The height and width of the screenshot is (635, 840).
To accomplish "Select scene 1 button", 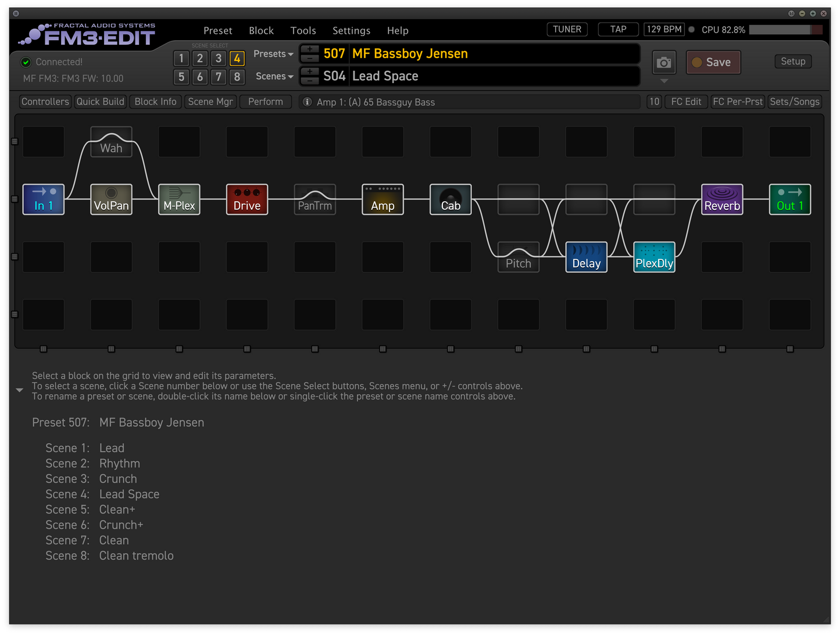I will point(181,58).
